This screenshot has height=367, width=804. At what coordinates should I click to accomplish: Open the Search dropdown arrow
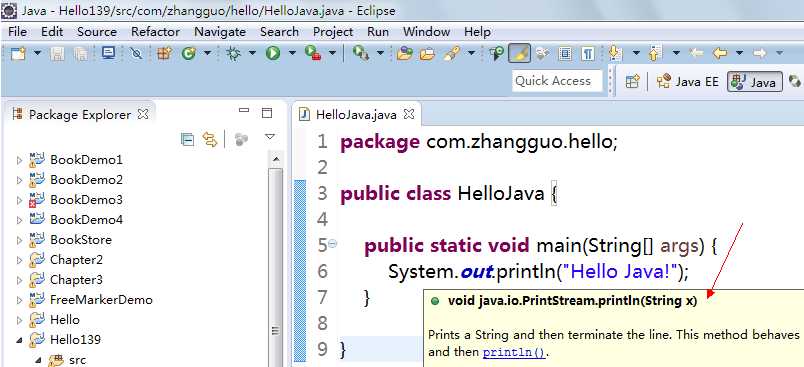[471, 53]
